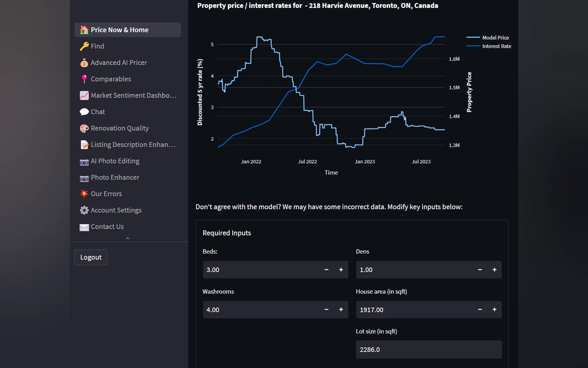The width and height of the screenshot is (588, 368).
Task: Increase Beds value with plus button
Action: tap(341, 270)
